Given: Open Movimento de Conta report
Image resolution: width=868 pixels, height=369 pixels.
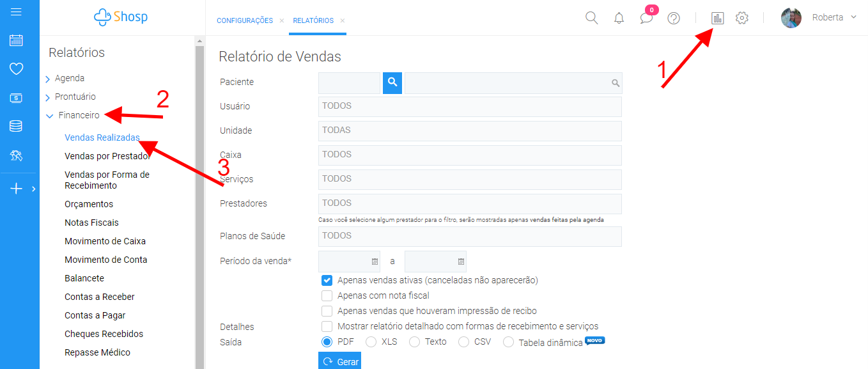Looking at the screenshot, I should 106,260.
